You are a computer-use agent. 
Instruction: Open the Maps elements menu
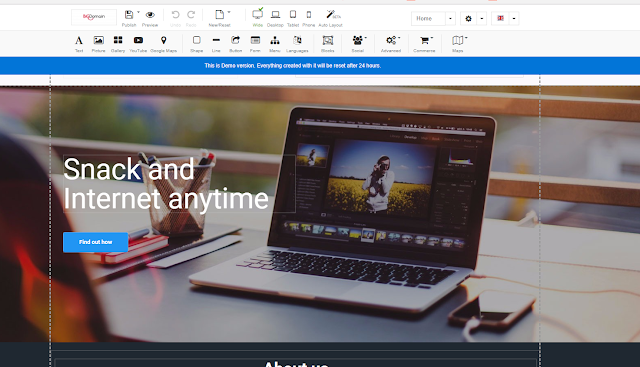(x=458, y=40)
